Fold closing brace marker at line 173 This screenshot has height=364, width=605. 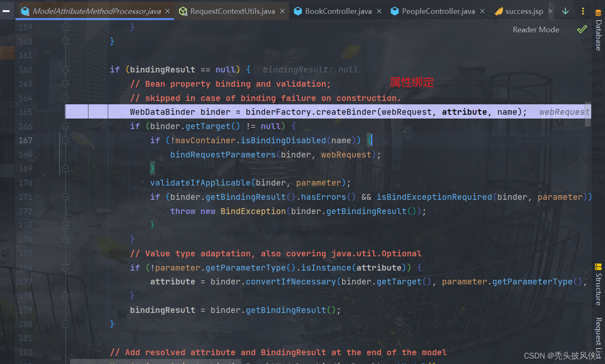pos(65,225)
